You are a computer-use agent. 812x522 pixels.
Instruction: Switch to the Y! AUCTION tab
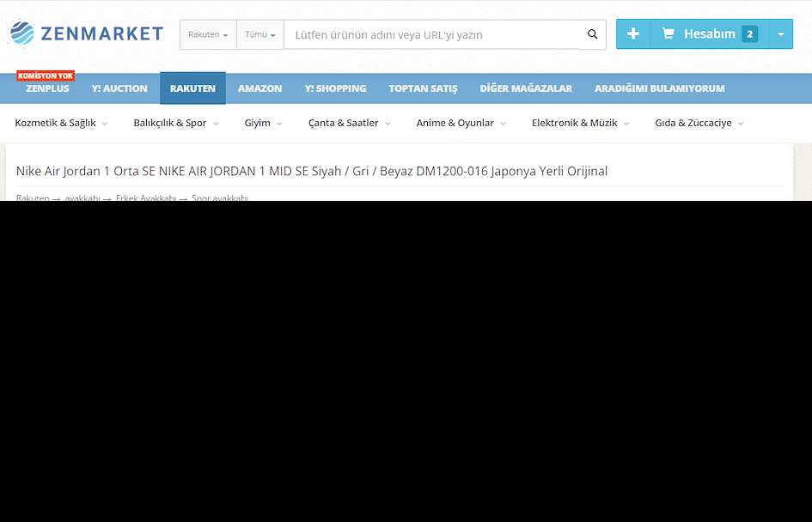click(x=119, y=88)
